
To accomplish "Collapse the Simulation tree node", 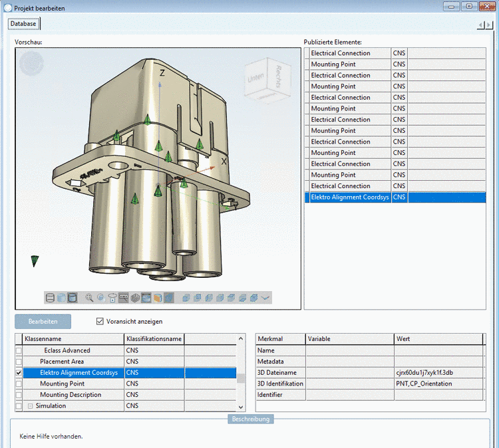I will [30, 406].
